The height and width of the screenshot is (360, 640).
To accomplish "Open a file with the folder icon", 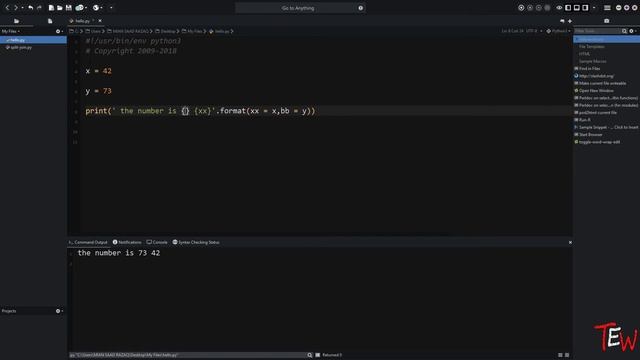I will pyautogui.click(x=60, y=8).
